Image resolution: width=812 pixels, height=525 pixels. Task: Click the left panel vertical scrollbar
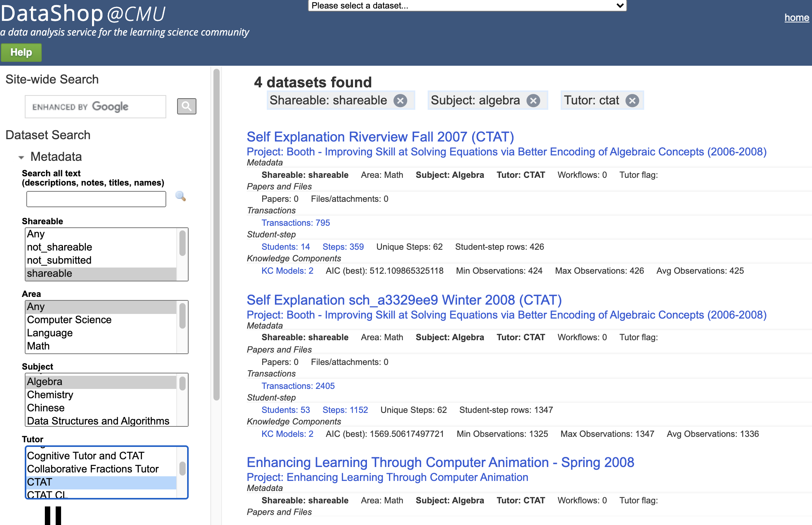click(217, 234)
